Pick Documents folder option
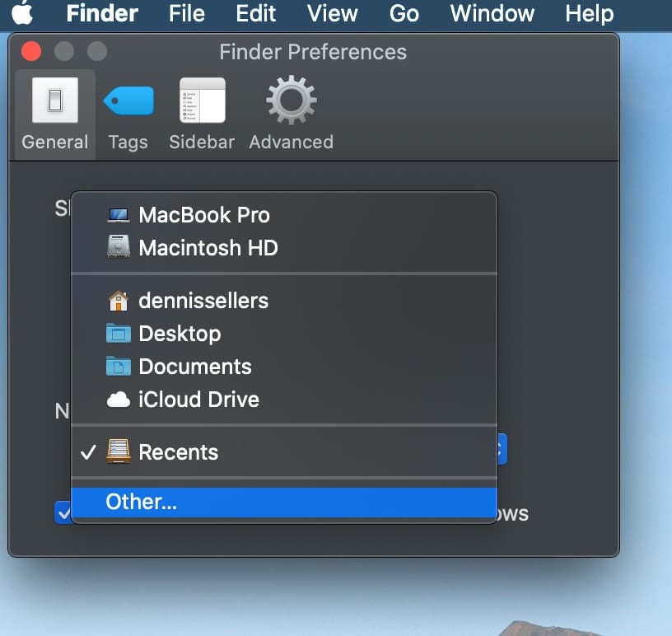The image size is (672, 636). pos(194,367)
